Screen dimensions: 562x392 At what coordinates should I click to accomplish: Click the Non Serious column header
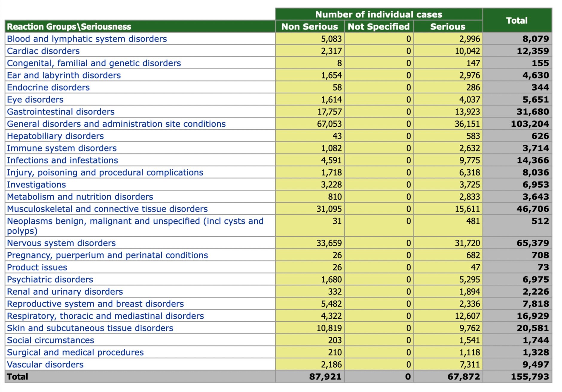pyautogui.click(x=309, y=27)
